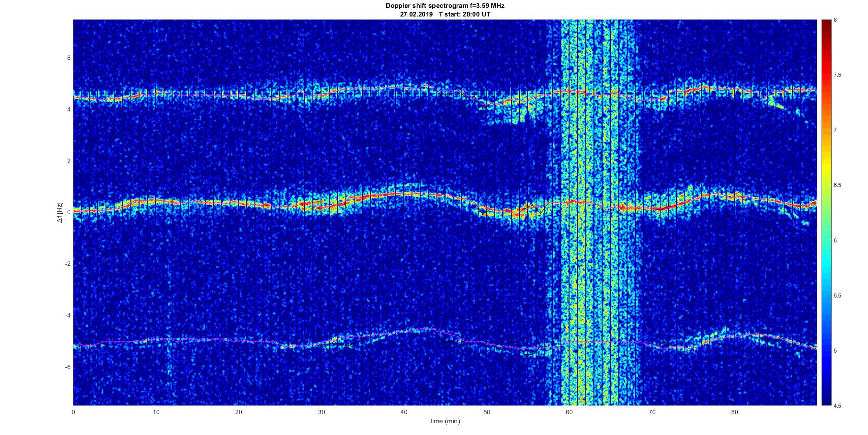Click the x-axis tick label '50'
Viewport: 868px width, 435px height.
[x=487, y=412]
